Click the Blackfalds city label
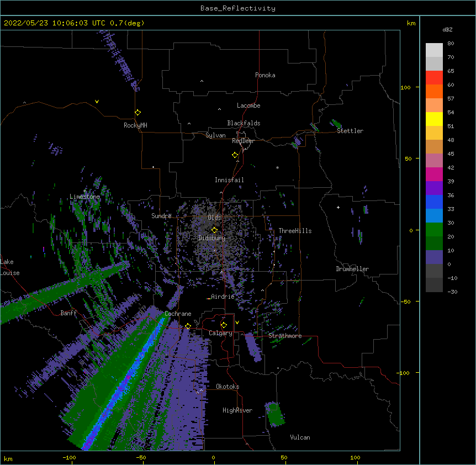476x465 pixels. (x=244, y=123)
